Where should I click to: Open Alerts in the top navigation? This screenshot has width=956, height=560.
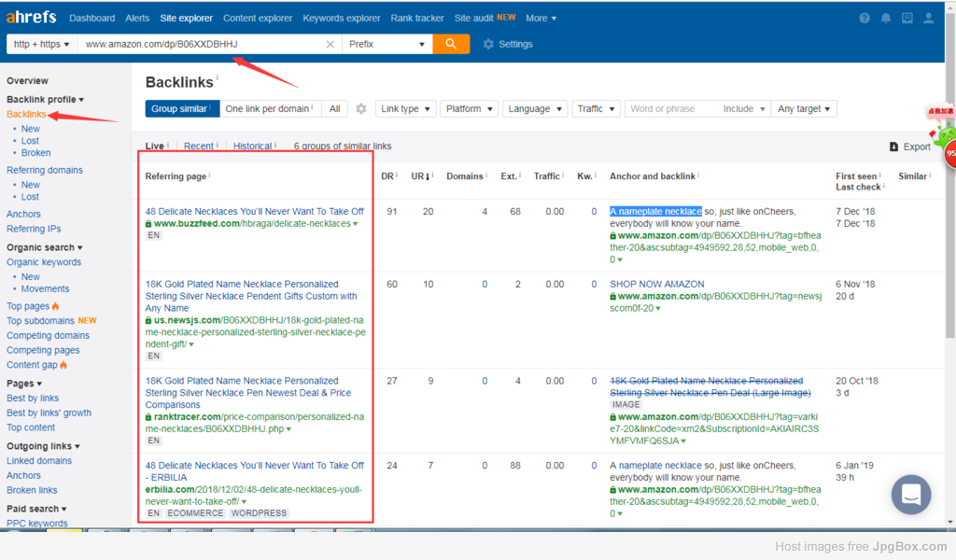[137, 19]
